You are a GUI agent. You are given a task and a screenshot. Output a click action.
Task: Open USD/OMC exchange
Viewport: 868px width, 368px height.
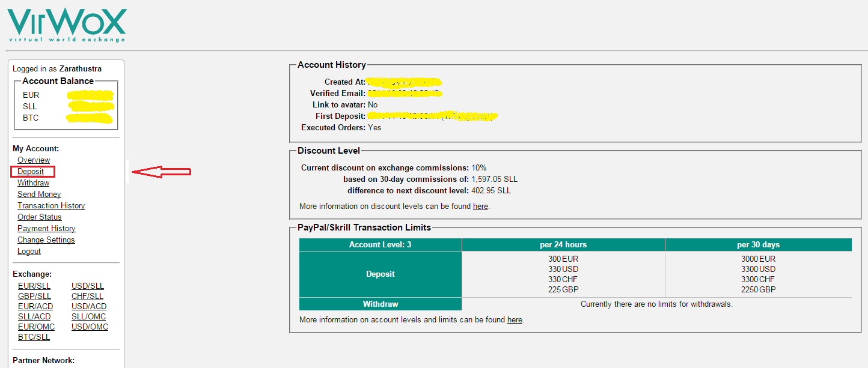tap(90, 327)
